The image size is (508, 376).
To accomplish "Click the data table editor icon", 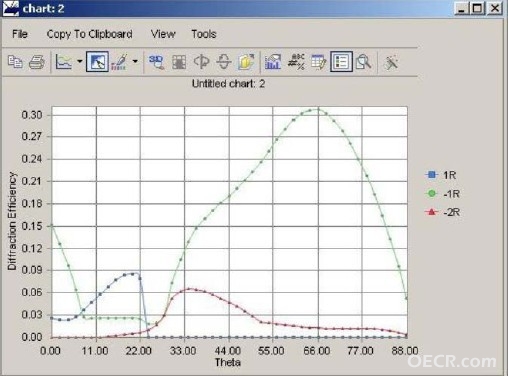I will click(318, 62).
